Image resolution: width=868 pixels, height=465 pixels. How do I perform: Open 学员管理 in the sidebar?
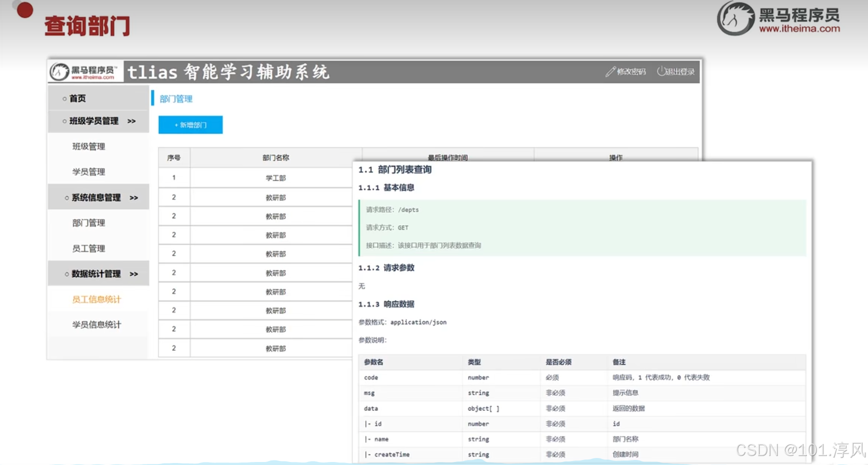click(89, 172)
